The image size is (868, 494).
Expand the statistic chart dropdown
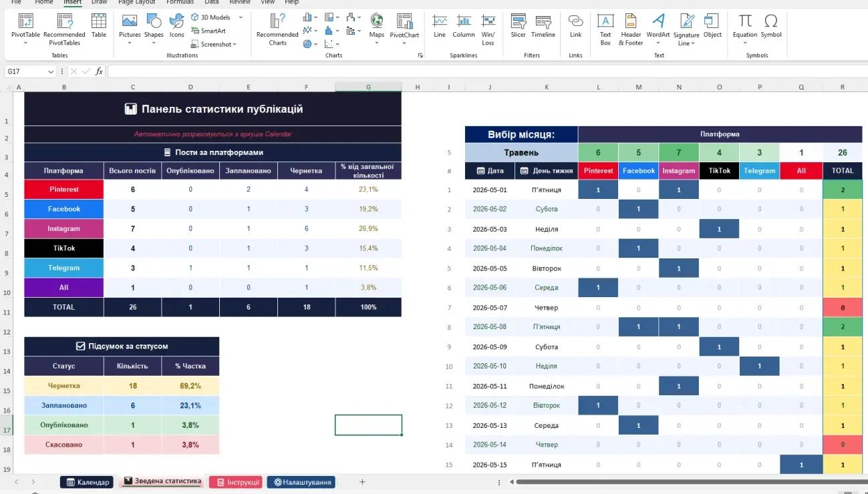click(337, 31)
